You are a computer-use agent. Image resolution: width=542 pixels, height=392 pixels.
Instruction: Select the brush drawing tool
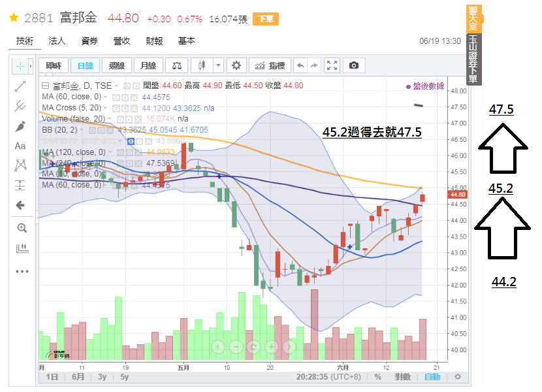(x=20, y=126)
